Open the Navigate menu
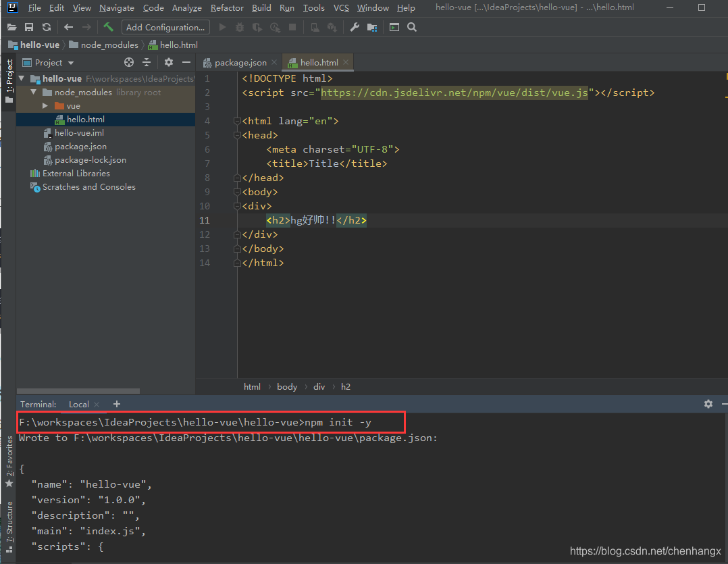 coord(117,8)
